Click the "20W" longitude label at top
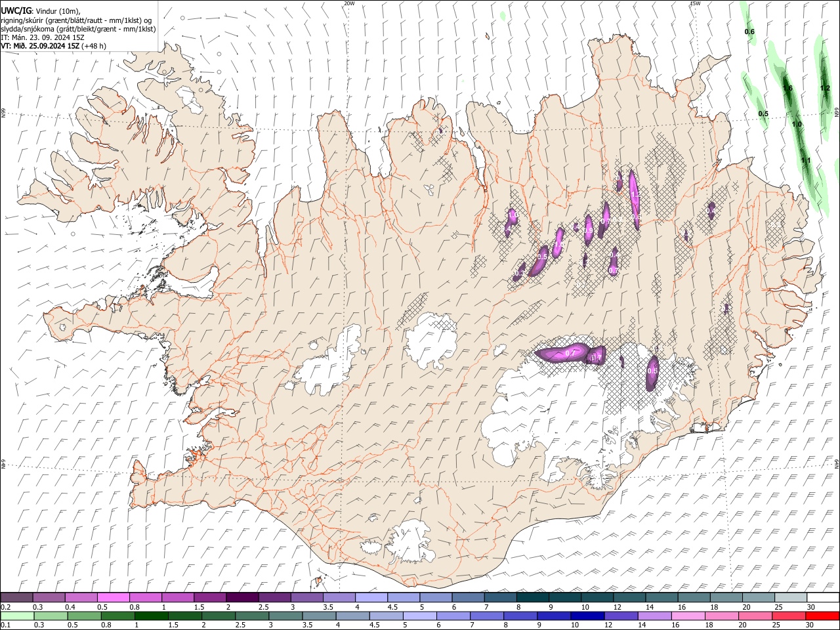The height and width of the screenshot is (630, 840). 349,3
